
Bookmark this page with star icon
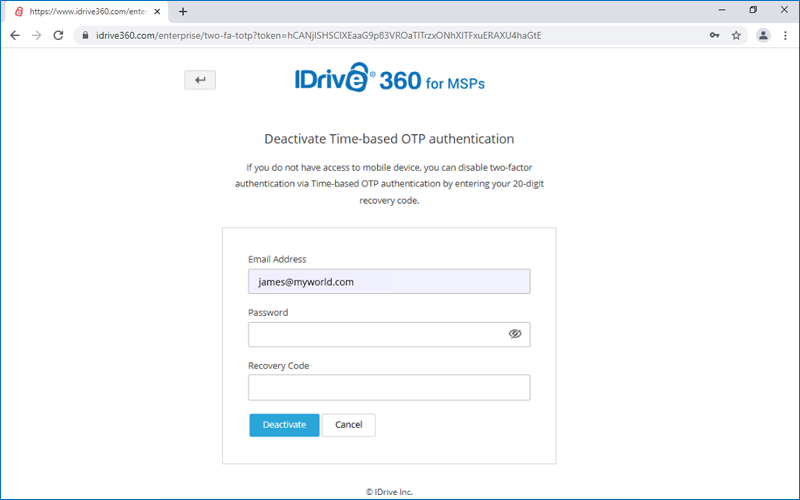(x=736, y=35)
